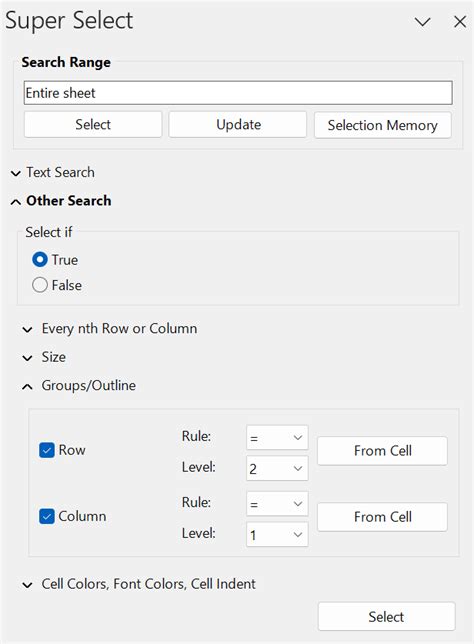Click the Select if label
Screen dimensions: 474x644
click(x=48, y=232)
